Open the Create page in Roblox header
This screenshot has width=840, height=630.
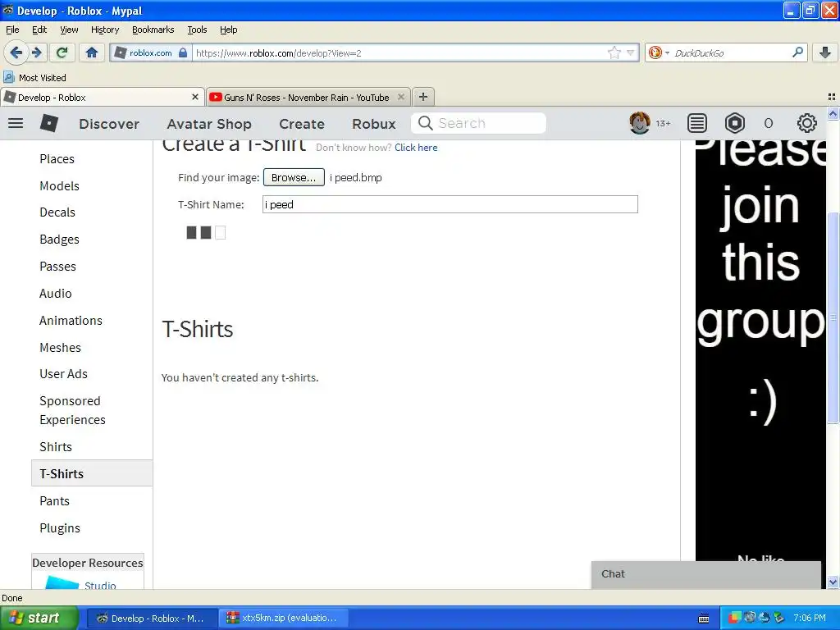point(302,124)
